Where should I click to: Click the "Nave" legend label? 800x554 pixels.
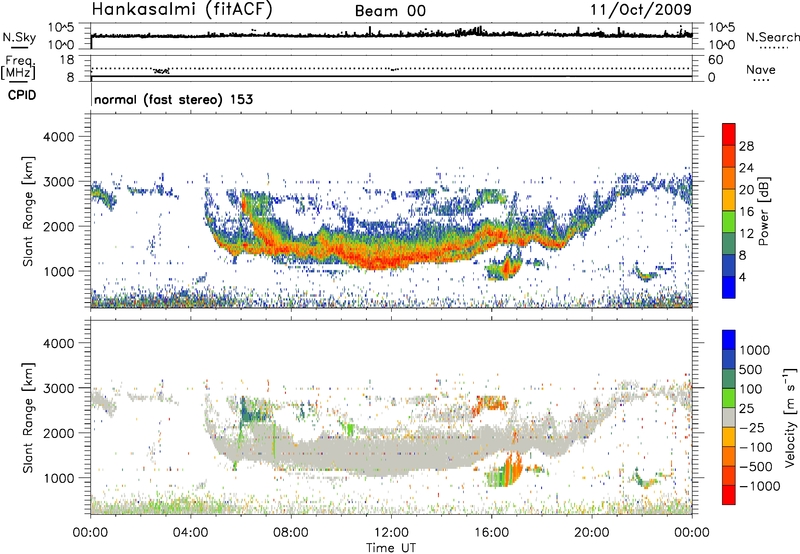tap(761, 69)
